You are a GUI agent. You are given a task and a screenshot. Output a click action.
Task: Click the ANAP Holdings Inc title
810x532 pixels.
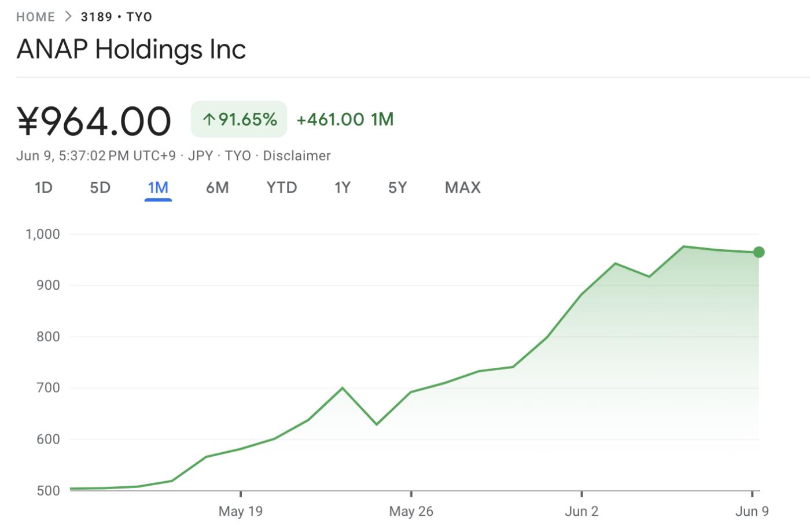click(131, 50)
